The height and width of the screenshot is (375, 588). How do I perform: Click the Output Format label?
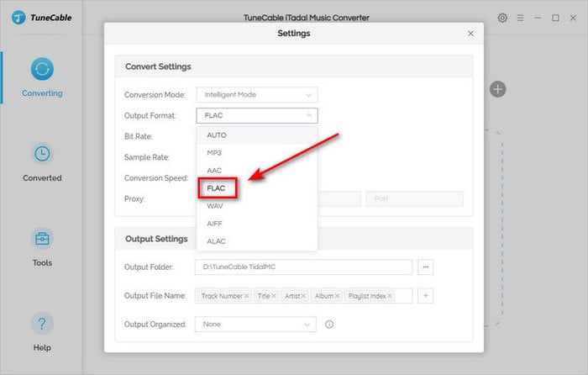(x=150, y=116)
